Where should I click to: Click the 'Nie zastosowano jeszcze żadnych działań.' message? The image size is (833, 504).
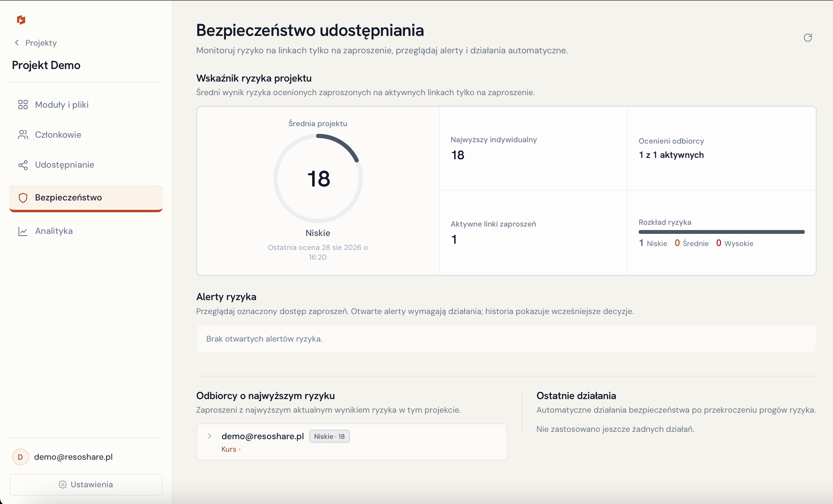[615, 429]
